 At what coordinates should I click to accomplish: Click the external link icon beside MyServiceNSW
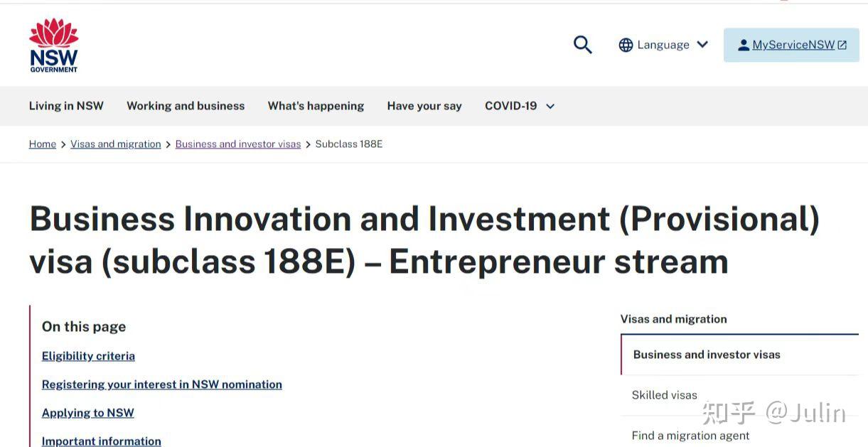click(842, 44)
